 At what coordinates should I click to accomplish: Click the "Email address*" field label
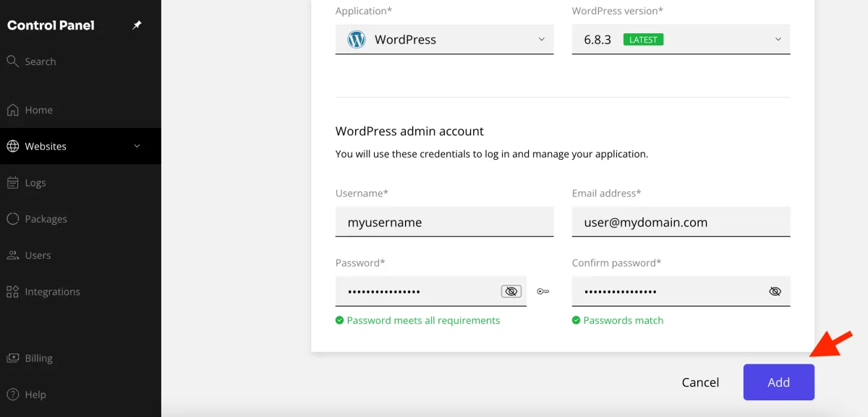tap(606, 193)
